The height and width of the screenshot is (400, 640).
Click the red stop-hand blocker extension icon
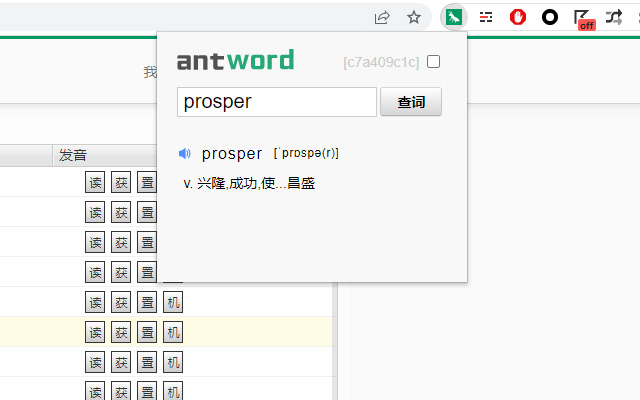[518, 18]
